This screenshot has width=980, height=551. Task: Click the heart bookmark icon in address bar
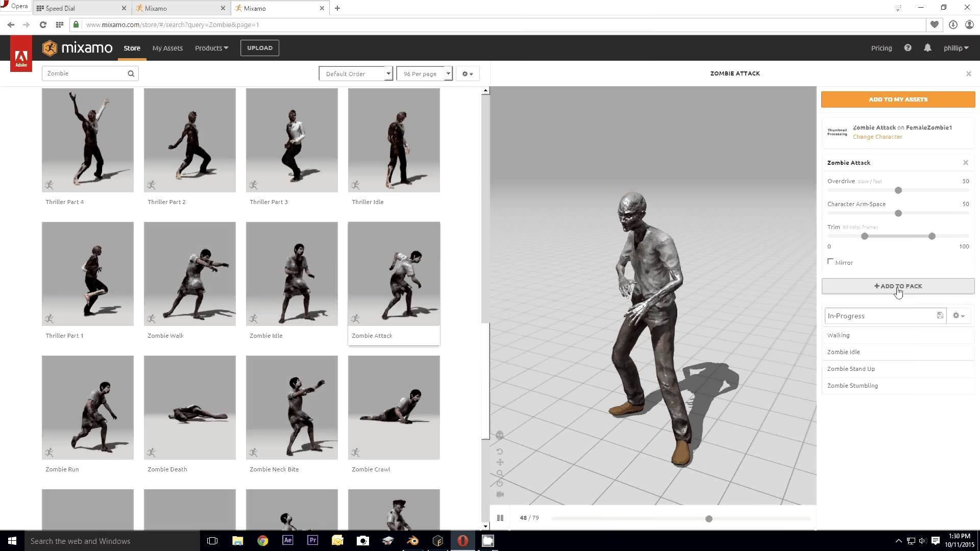coord(935,24)
